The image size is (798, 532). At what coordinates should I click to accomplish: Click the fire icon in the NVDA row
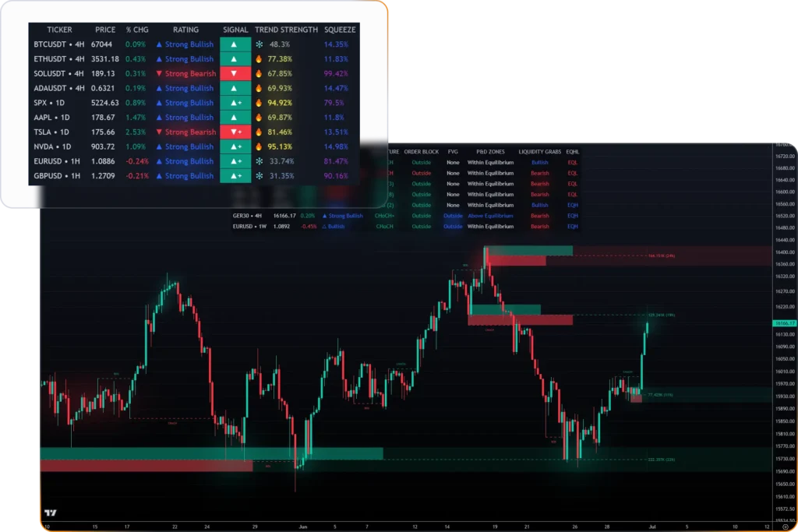click(260, 146)
